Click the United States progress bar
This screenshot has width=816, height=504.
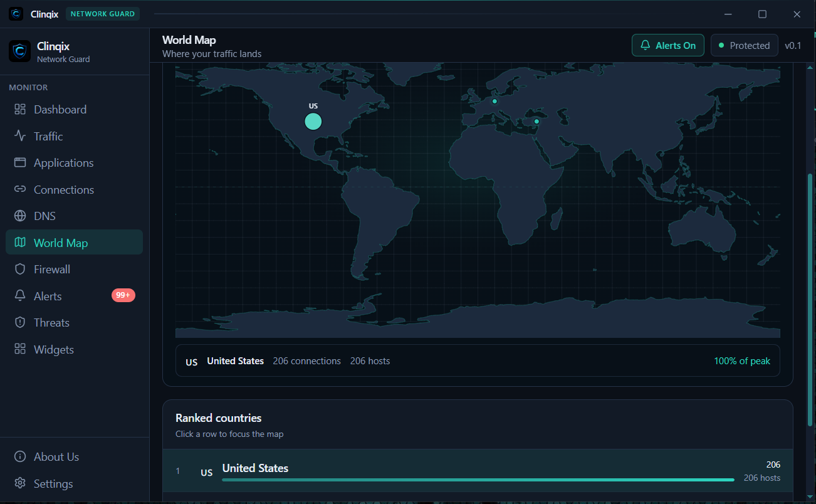point(478,480)
